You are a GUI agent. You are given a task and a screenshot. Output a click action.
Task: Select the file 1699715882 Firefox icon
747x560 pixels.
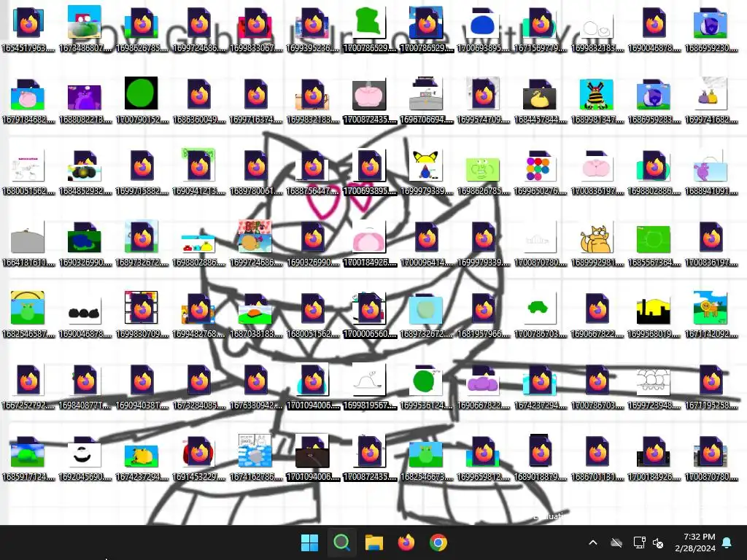click(x=141, y=166)
